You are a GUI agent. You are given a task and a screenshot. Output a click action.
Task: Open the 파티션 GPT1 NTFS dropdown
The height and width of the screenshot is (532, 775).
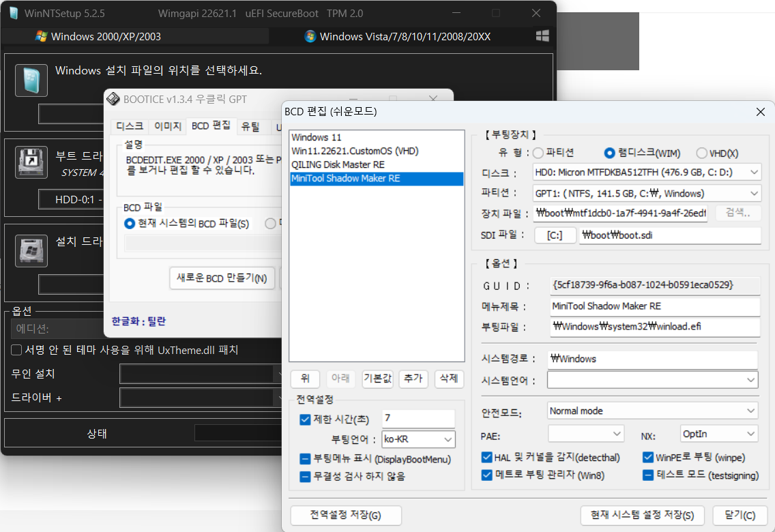click(647, 193)
